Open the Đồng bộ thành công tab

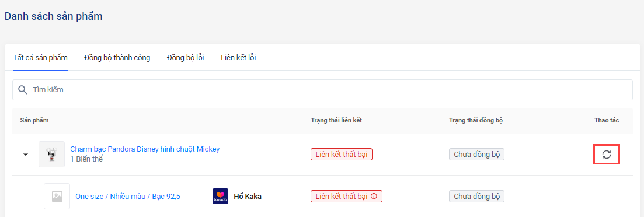(117, 57)
